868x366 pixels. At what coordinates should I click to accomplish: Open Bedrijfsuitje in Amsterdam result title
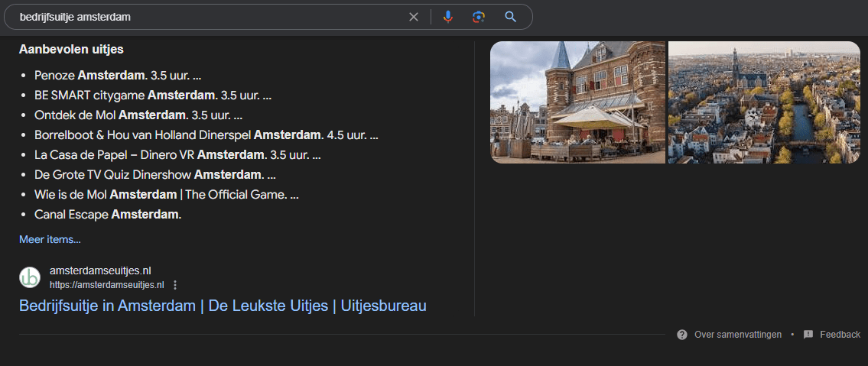coord(223,306)
